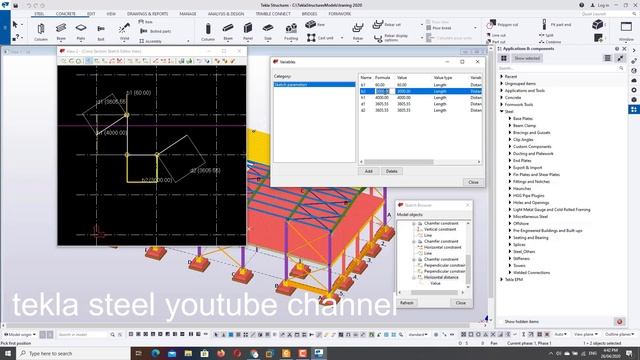
Task: Click Close in the Sketch Browser
Action: tap(460, 303)
